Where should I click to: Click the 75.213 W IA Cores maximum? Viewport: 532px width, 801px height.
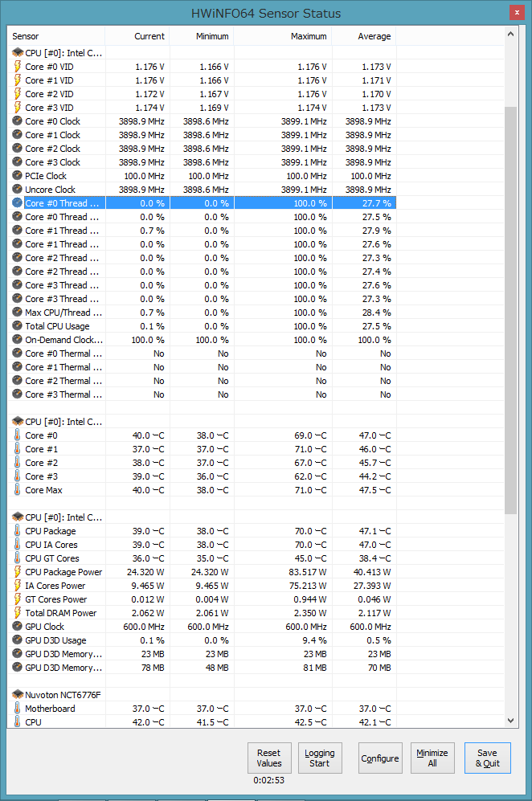click(x=308, y=586)
